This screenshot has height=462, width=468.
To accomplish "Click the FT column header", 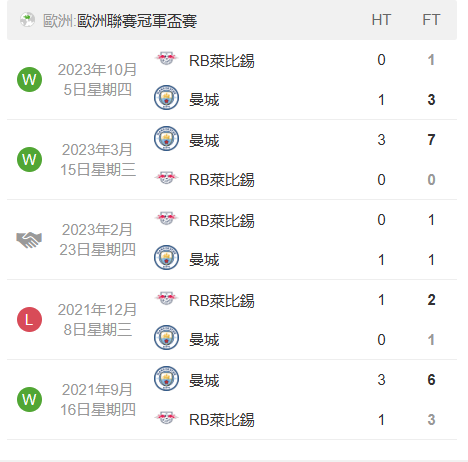I will point(431,20).
